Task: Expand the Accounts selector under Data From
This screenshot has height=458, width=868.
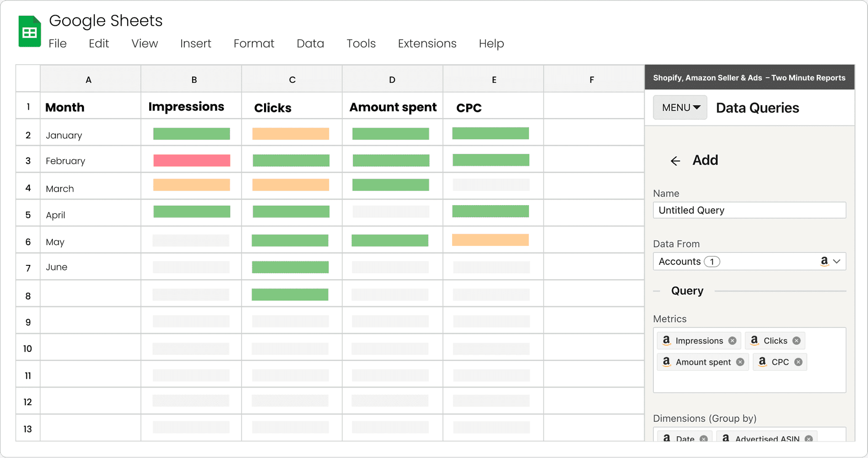Action: (x=836, y=261)
